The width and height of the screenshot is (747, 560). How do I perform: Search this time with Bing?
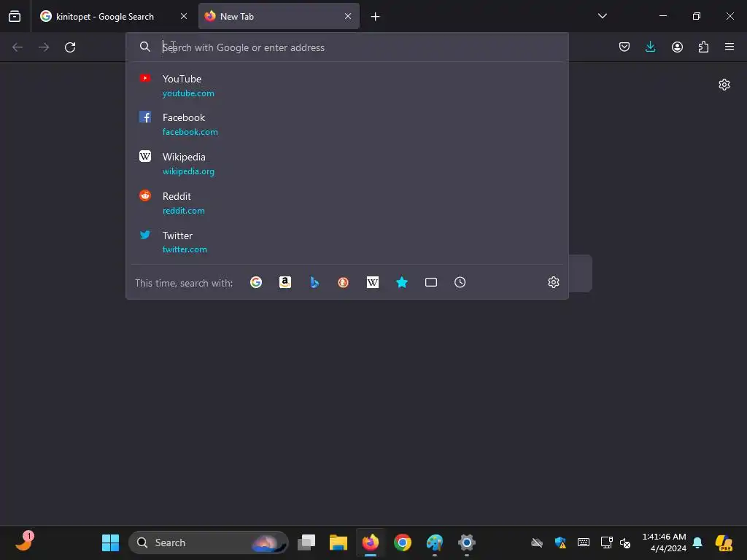point(314,282)
